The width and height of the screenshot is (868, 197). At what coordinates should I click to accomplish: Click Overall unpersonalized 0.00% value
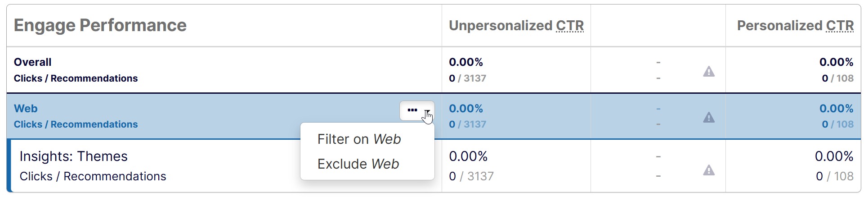(x=466, y=62)
